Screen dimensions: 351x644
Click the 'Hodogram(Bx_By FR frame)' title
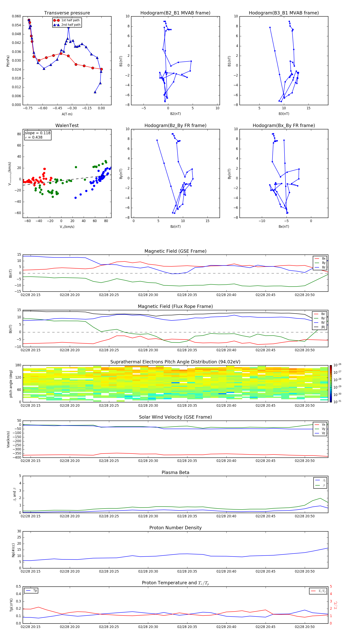[x=284, y=125]
